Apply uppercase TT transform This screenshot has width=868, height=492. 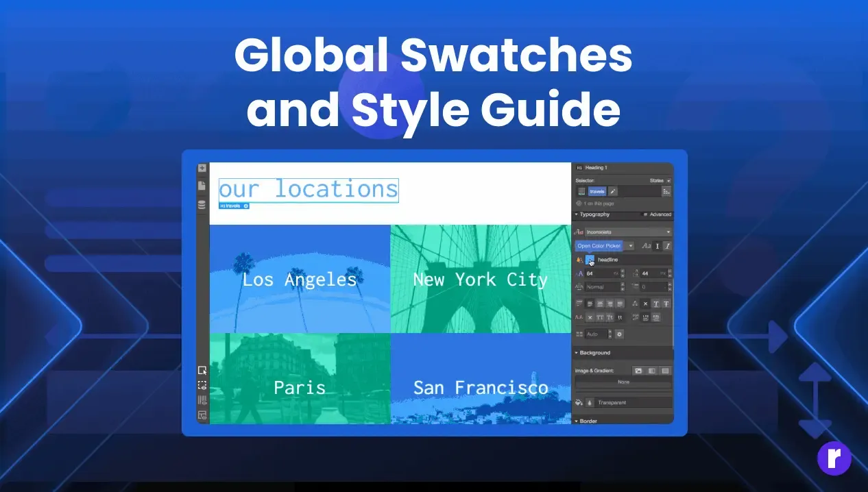[x=600, y=317]
